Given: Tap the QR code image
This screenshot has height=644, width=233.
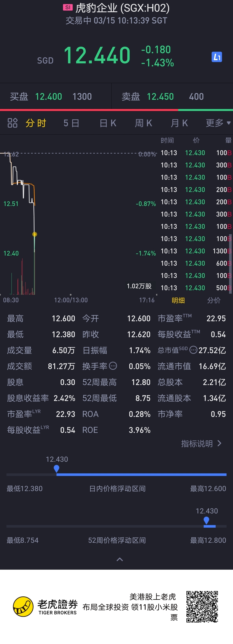Looking at the screenshot, I should coord(202,607).
